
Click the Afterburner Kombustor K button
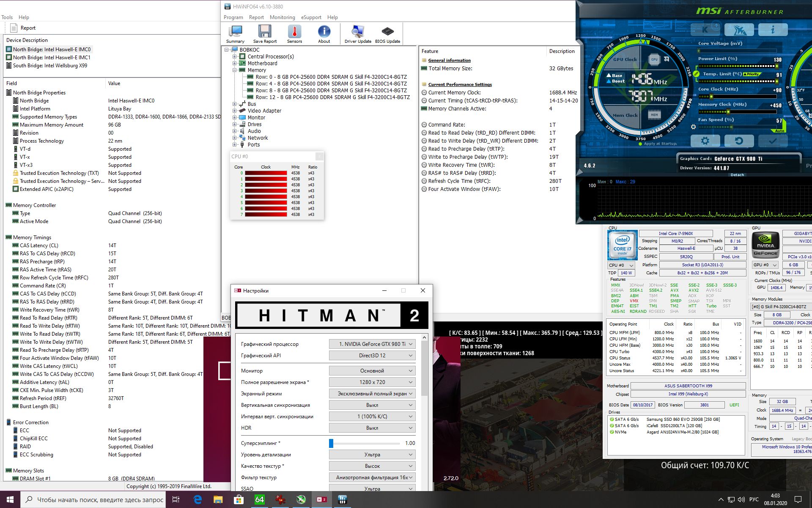pyautogui.click(x=705, y=30)
